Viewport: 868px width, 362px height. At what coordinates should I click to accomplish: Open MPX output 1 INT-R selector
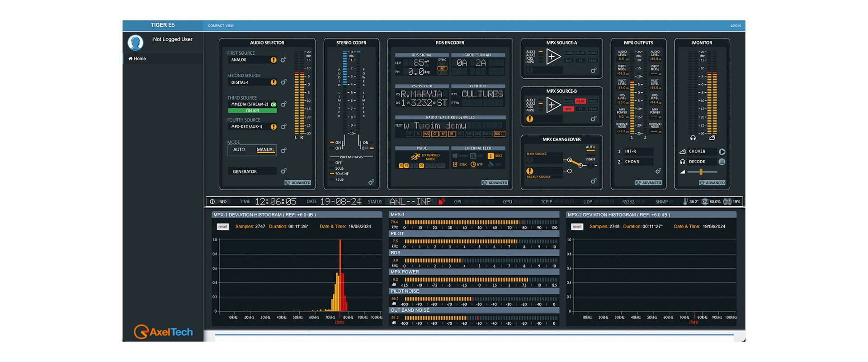(638, 152)
